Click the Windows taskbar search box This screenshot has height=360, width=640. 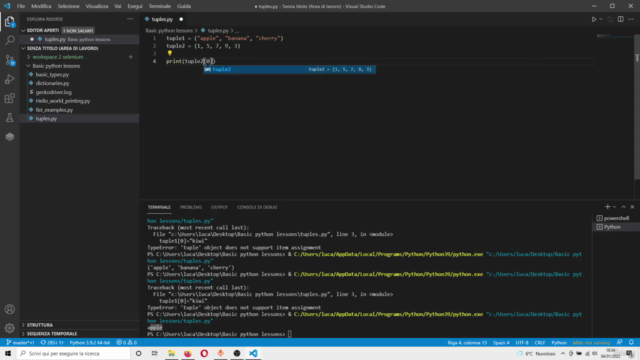[73, 353]
